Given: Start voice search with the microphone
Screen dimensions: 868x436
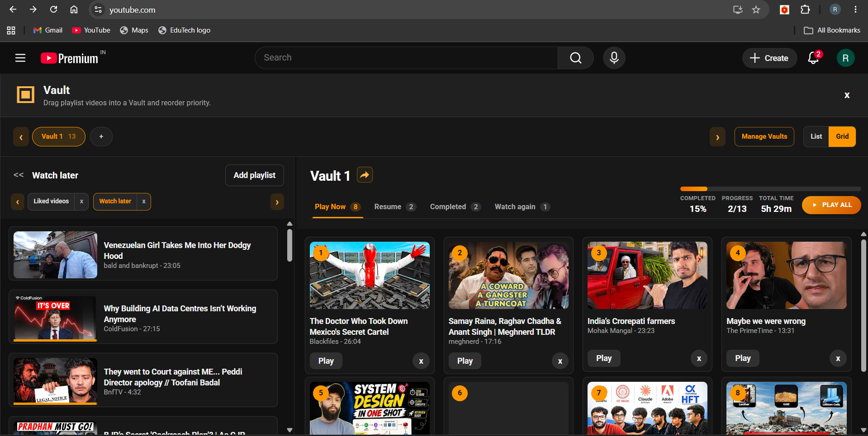Looking at the screenshot, I should coord(614,58).
